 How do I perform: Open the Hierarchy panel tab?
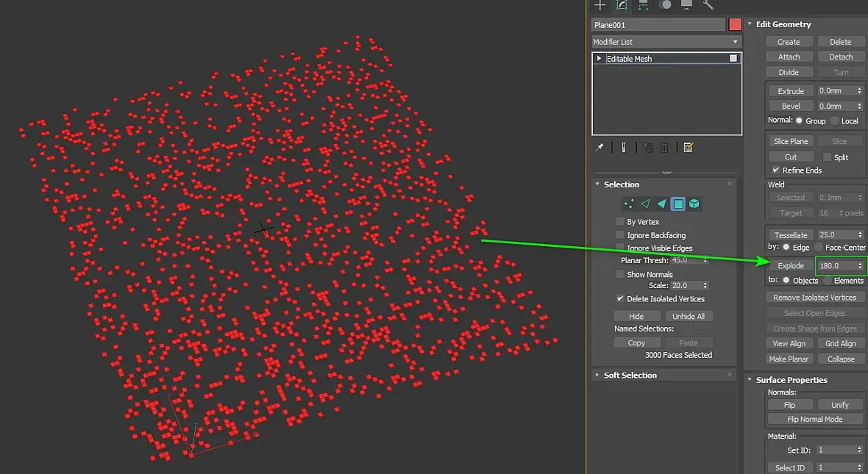pos(644,5)
